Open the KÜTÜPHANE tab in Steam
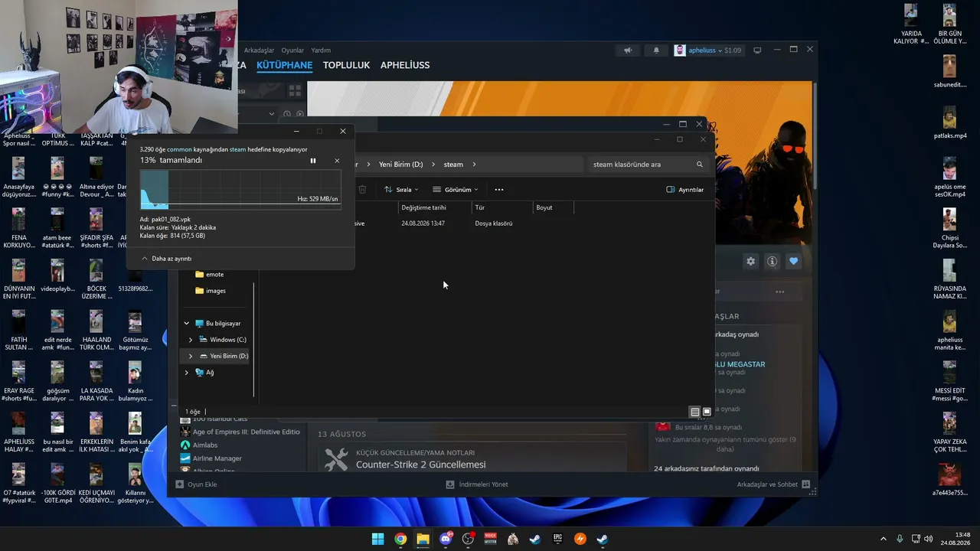Screen dimensions: 980x551 (284, 65)
